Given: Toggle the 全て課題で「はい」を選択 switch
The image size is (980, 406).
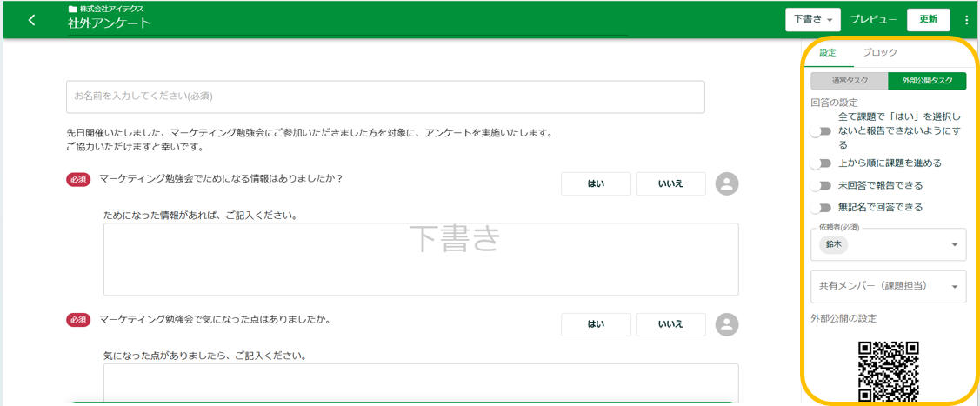Looking at the screenshot, I should (820, 132).
